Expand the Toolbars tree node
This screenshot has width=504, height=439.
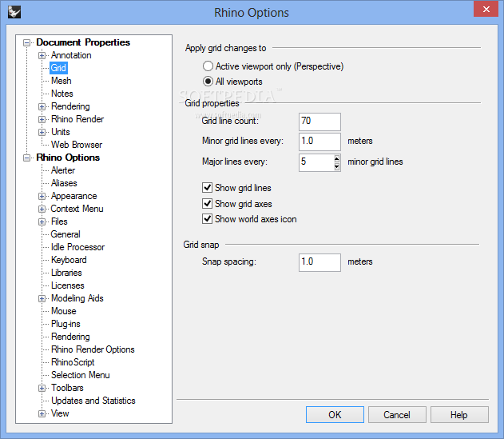(x=42, y=388)
